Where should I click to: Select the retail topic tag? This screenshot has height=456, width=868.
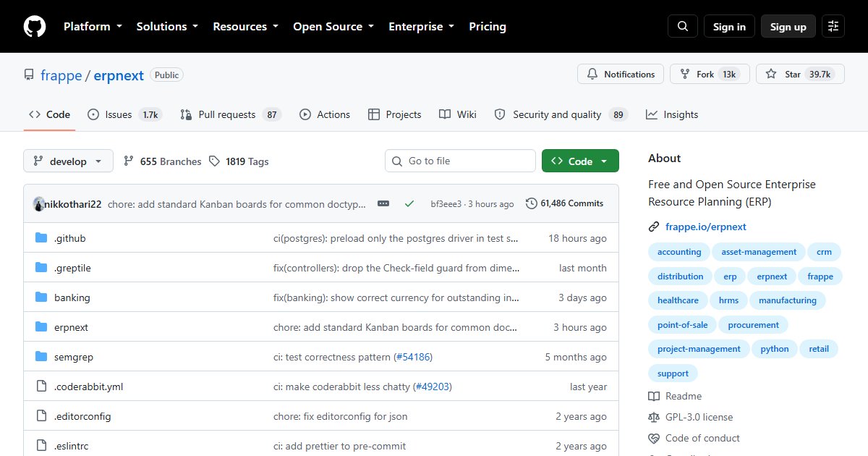[819, 349]
